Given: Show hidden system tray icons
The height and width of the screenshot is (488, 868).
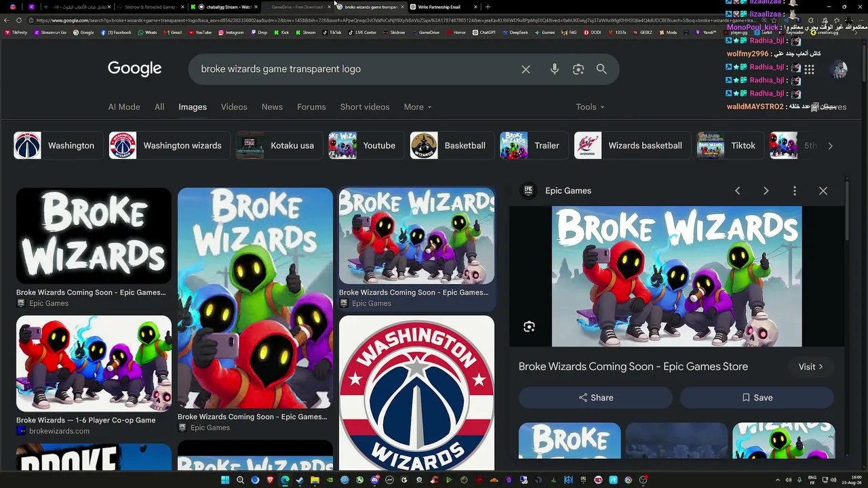Looking at the screenshot, I should [778, 480].
